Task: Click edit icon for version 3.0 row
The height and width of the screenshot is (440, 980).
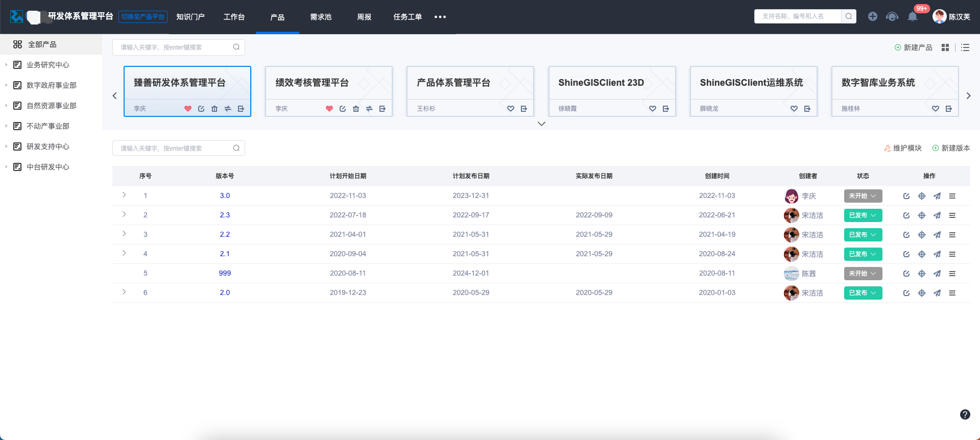Action: [906, 196]
